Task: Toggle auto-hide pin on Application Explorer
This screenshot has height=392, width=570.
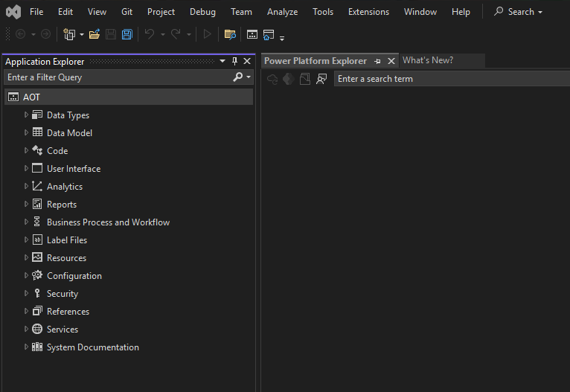Action: coord(234,61)
